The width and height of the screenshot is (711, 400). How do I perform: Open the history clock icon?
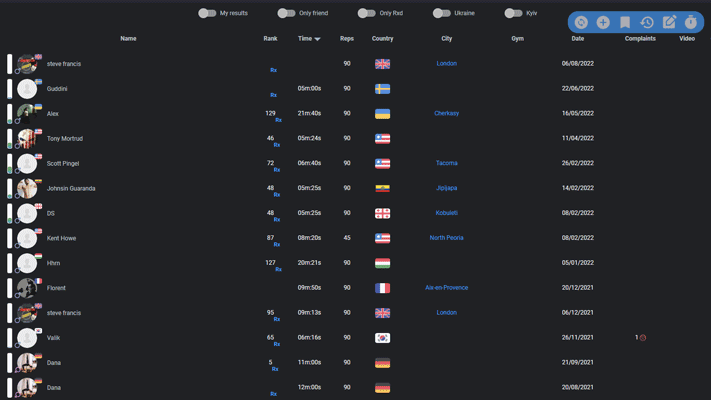point(647,22)
